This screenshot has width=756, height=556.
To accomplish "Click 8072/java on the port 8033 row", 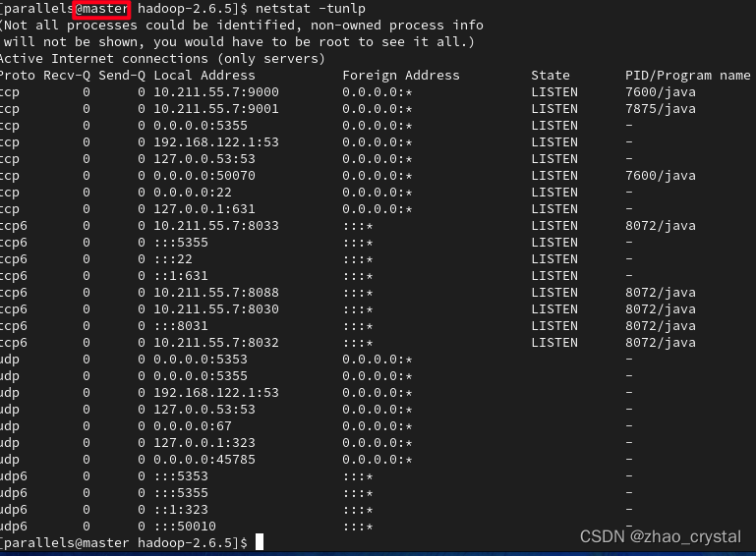I will 660,226.
